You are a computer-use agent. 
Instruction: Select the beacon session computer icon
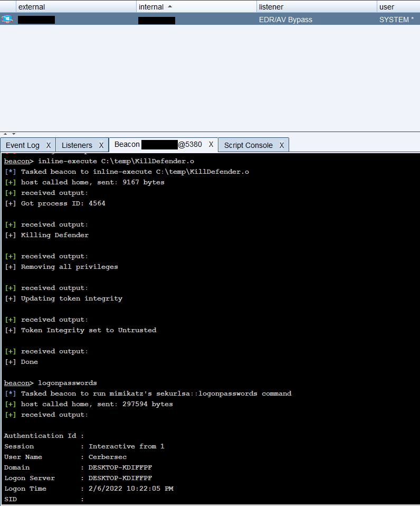click(7, 20)
